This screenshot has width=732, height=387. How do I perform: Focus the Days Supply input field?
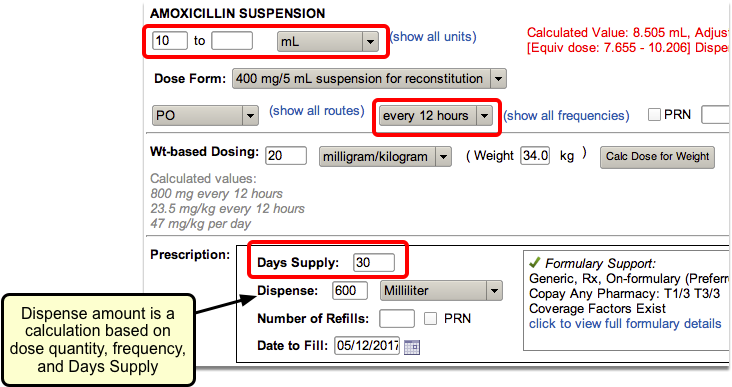coord(374,263)
